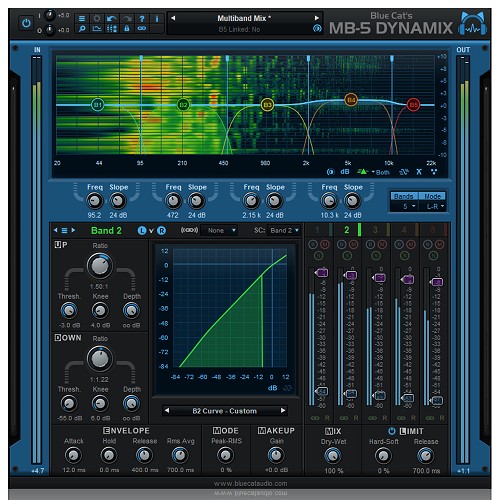The width and height of the screenshot is (500, 500).
Task: Open the help question mark icon
Action: (x=142, y=18)
